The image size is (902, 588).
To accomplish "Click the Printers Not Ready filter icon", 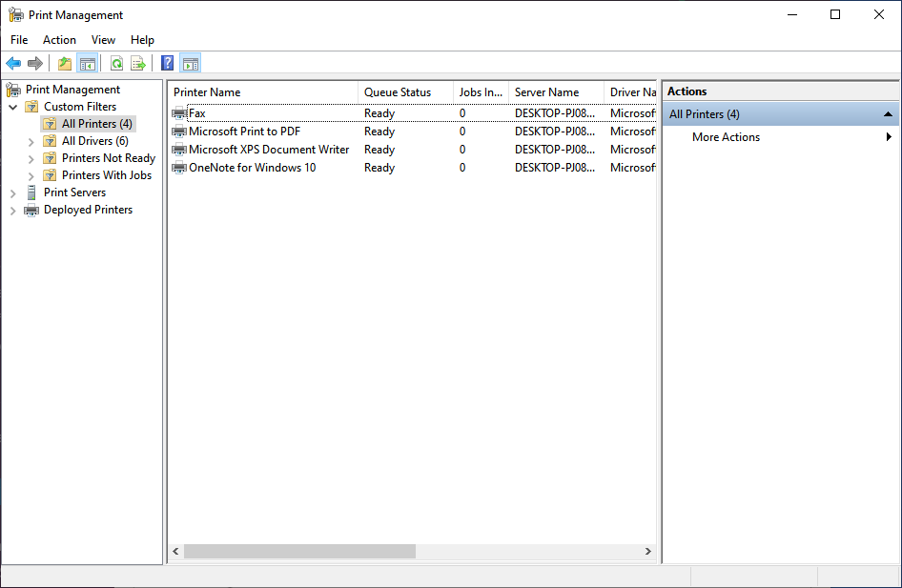I will (50, 158).
